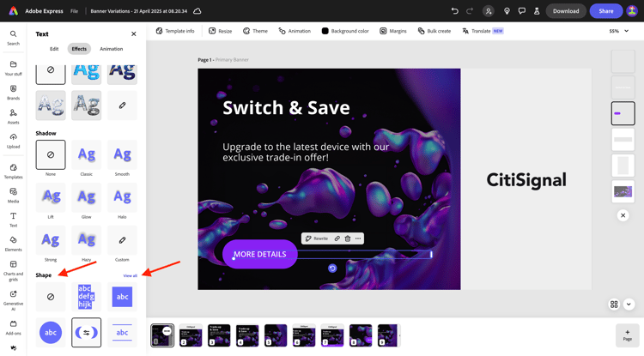Image resolution: width=644 pixels, height=356 pixels.
Task: Open the Add-ons panel
Action: click(x=13, y=328)
